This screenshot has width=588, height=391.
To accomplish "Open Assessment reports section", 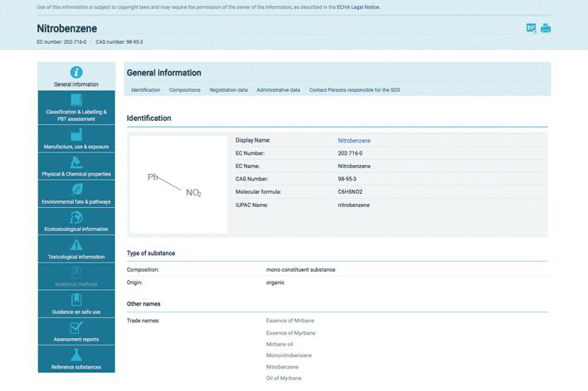I will [x=76, y=331].
